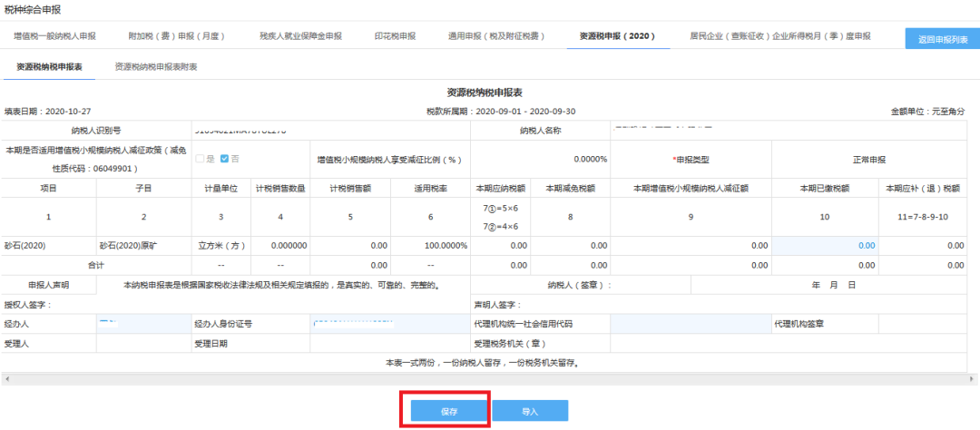Image resolution: width=980 pixels, height=430 pixels.
Task: Click 纳税人识别号 label cell
Action: (x=96, y=131)
